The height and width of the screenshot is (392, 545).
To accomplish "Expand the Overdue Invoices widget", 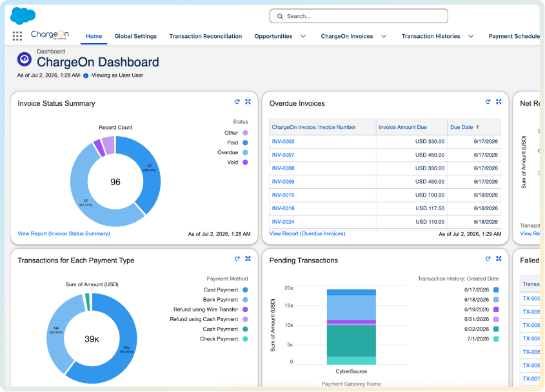I will click(x=499, y=101).
